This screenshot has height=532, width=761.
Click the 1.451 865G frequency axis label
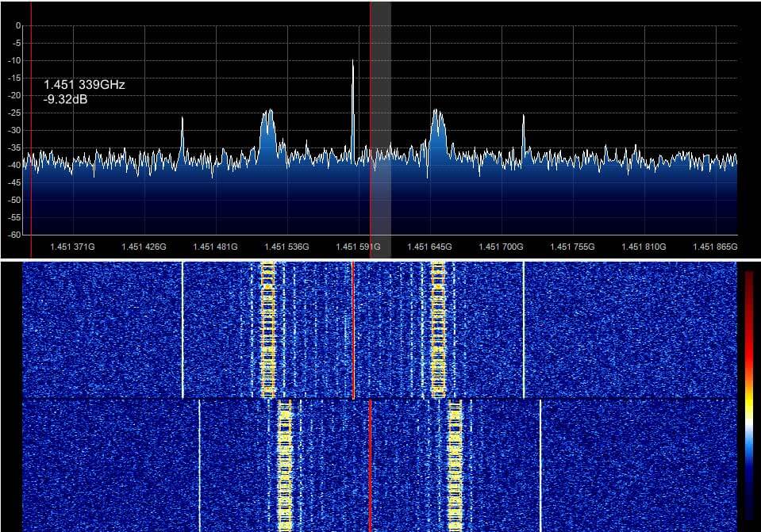715,247
